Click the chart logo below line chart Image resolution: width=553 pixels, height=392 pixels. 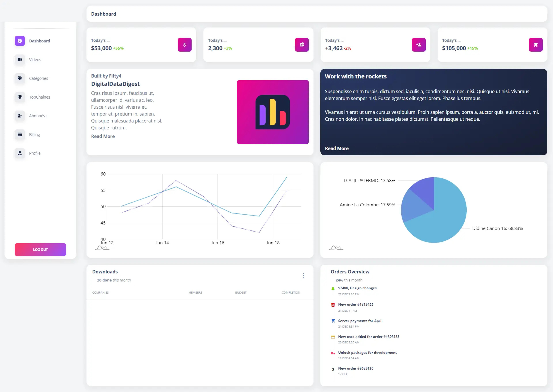102,248
